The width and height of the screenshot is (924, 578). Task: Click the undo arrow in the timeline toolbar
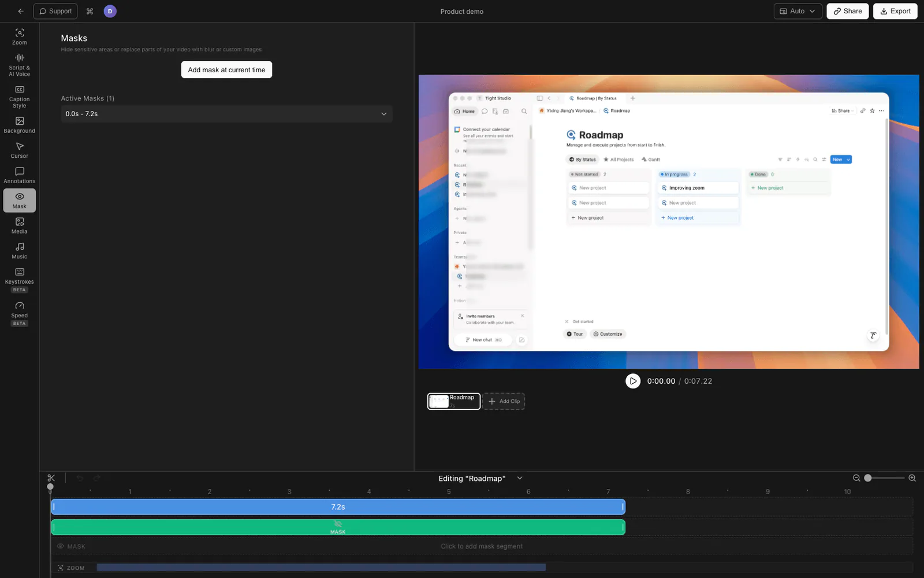coord(80,478)
